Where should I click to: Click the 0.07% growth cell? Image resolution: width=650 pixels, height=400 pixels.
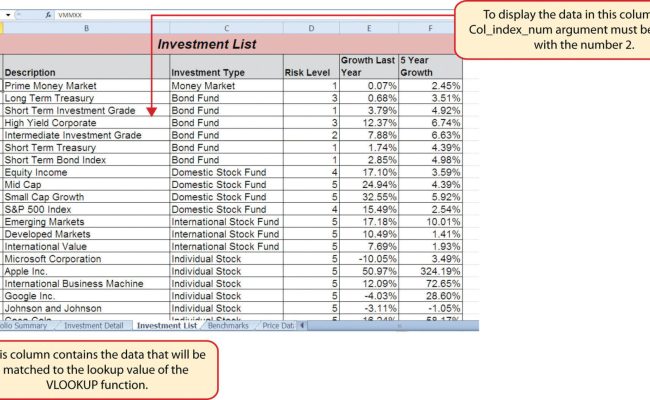coord(369,86)
